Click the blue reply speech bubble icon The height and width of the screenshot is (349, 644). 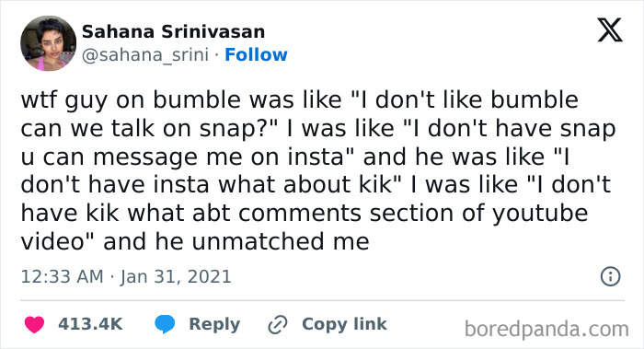tap(165, 324)
